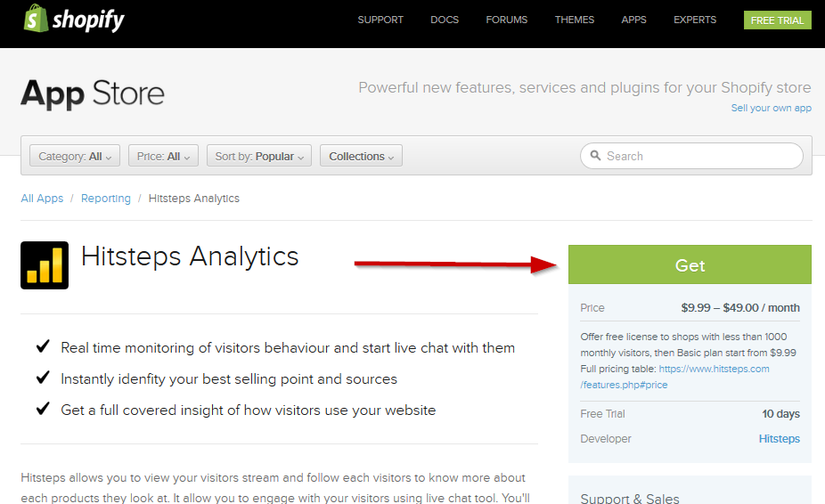
Task: Click the Free Trial label
Action: point(602,413)
